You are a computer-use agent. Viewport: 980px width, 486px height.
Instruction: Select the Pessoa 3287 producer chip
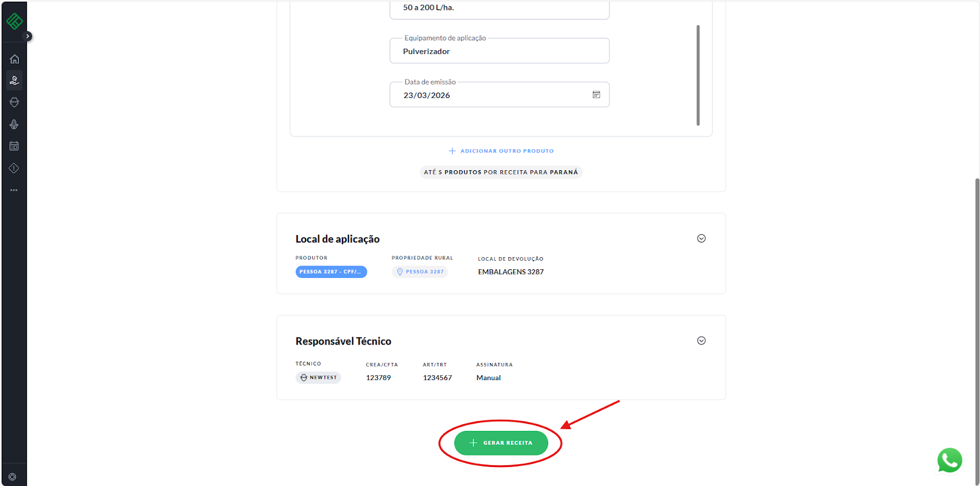click(x=331, y=272)
